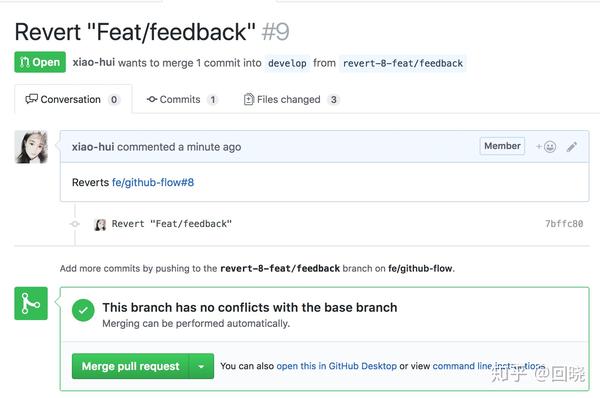This screenshot has width=600, height=398.
Task: Switch to the Conversation tab
Action: click(x=73, y=100)
